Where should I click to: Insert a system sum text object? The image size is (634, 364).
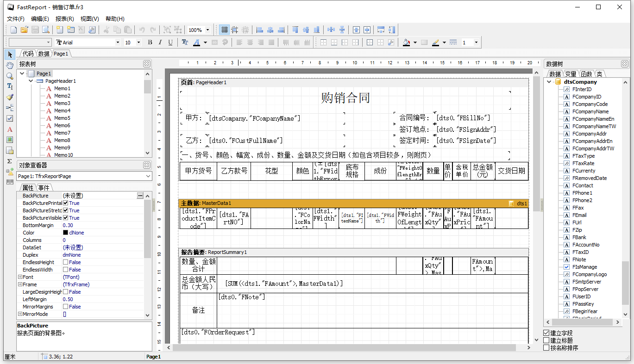coord(10,161)
